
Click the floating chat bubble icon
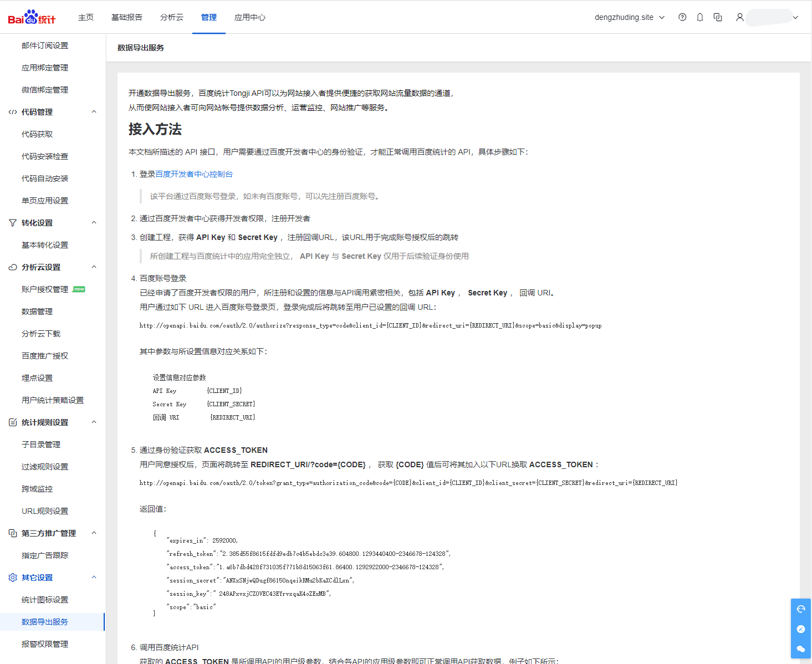tap(801, 648)
